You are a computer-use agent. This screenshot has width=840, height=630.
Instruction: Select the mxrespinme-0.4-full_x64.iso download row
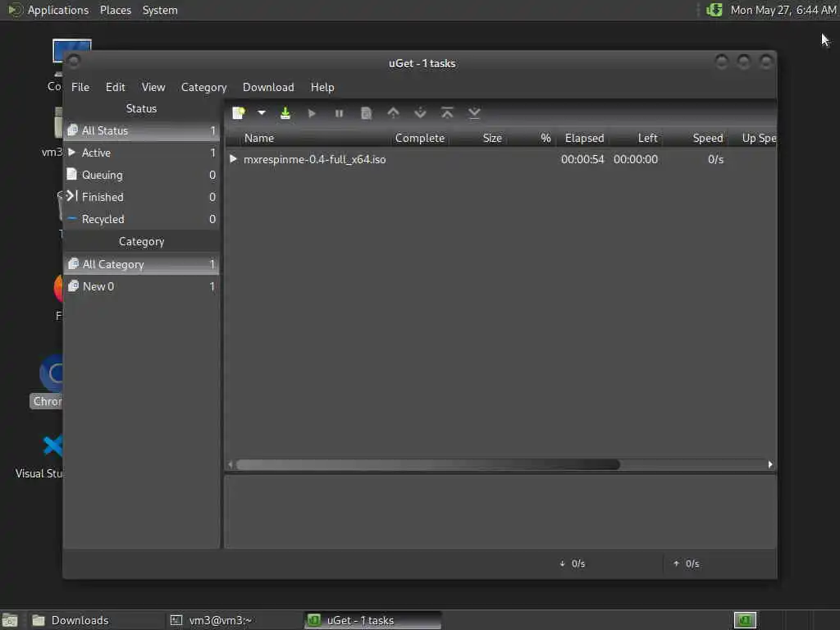tap(500, 159)
